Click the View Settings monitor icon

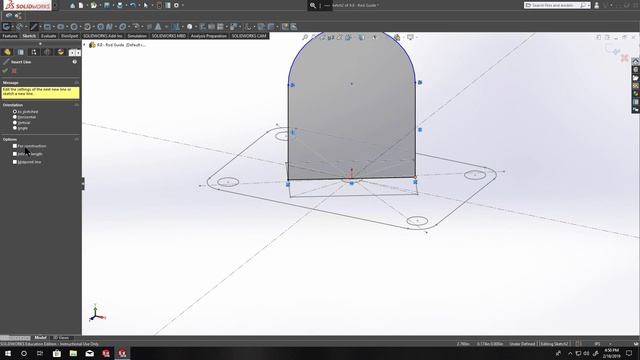pyautogui.click(x=410, y=37)
